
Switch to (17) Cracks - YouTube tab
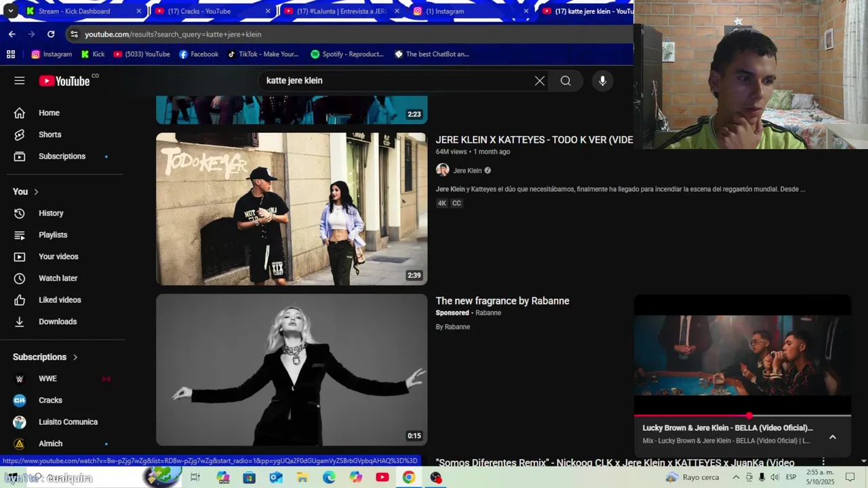210,11
